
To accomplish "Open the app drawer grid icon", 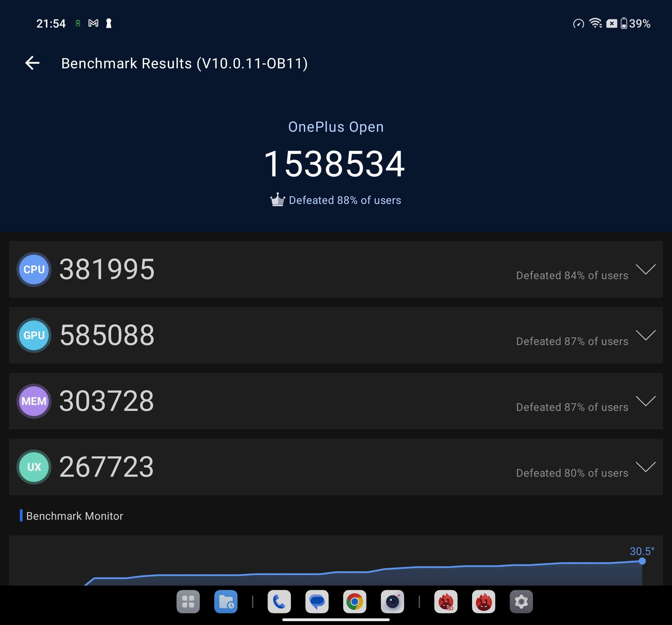I will [x=188, y=602].
